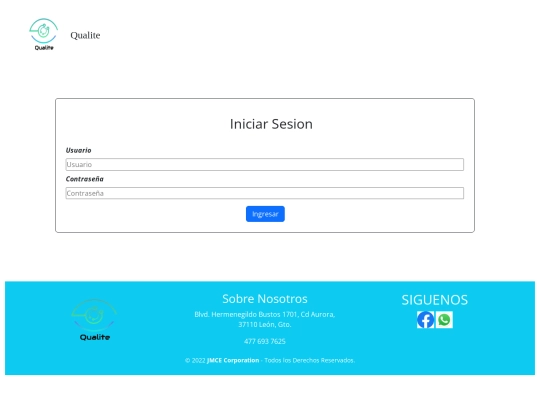Click the Usuario field label

[x=79, y=150]
